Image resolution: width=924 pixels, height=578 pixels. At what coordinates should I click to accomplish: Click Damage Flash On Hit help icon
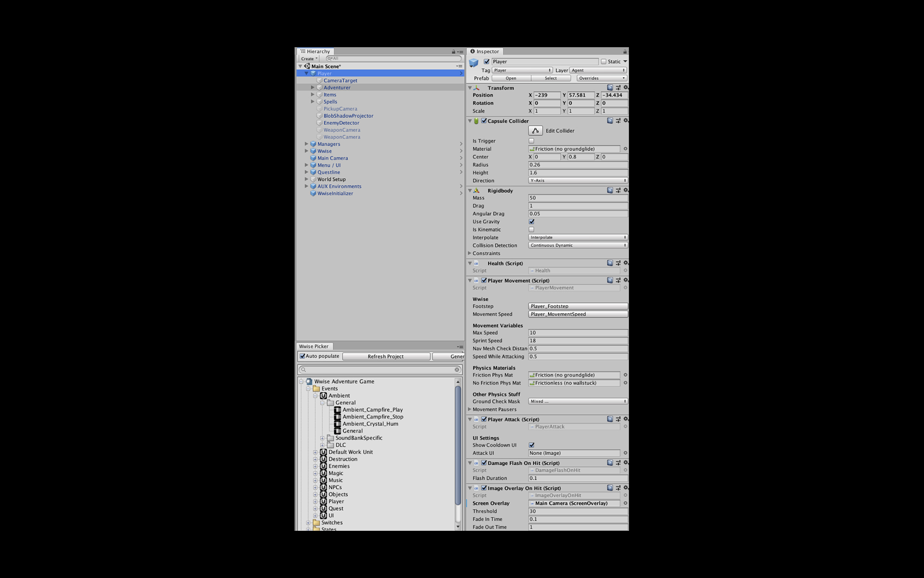(x=610, y=462)
